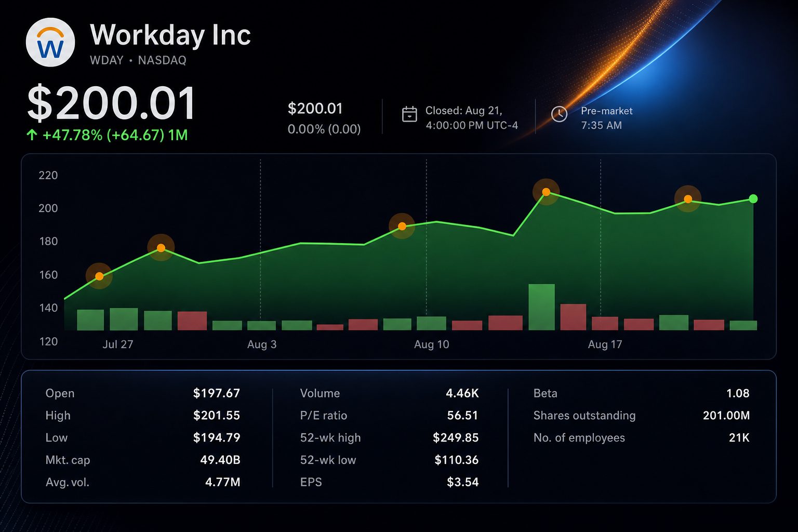Click the No. of employees value 21K
Viewport: 798px width, 532px height.
point(739,438)
